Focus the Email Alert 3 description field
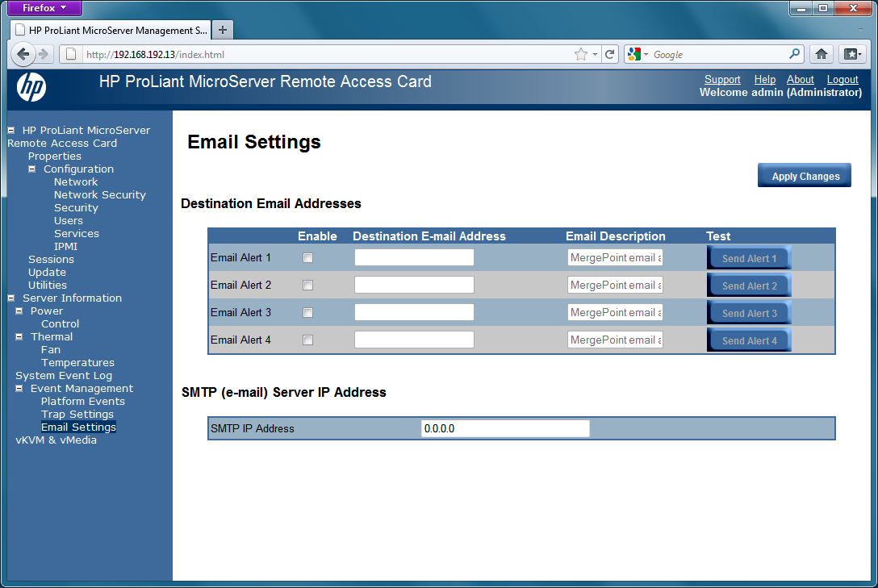Screen dimensions: 878x588 [x=615, y=312]
